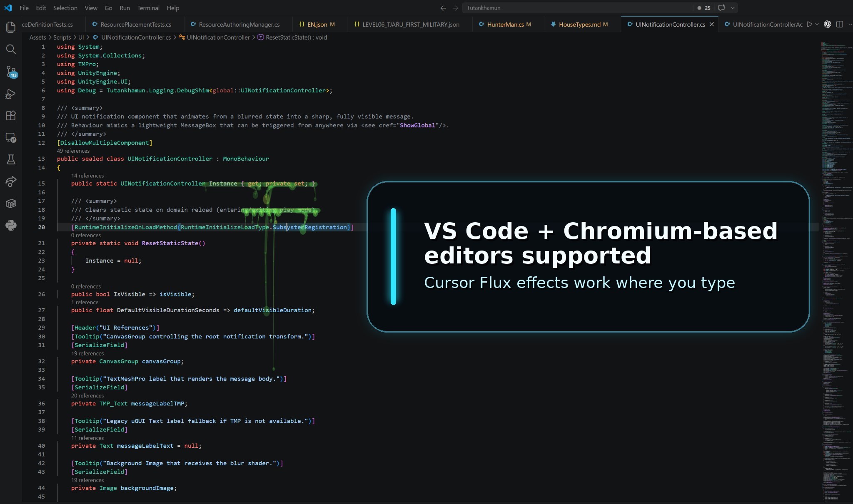Switch to the HouseTypes.md tab
The height and width of the screenshot is (504, 853).
click(x=579, y=25)
